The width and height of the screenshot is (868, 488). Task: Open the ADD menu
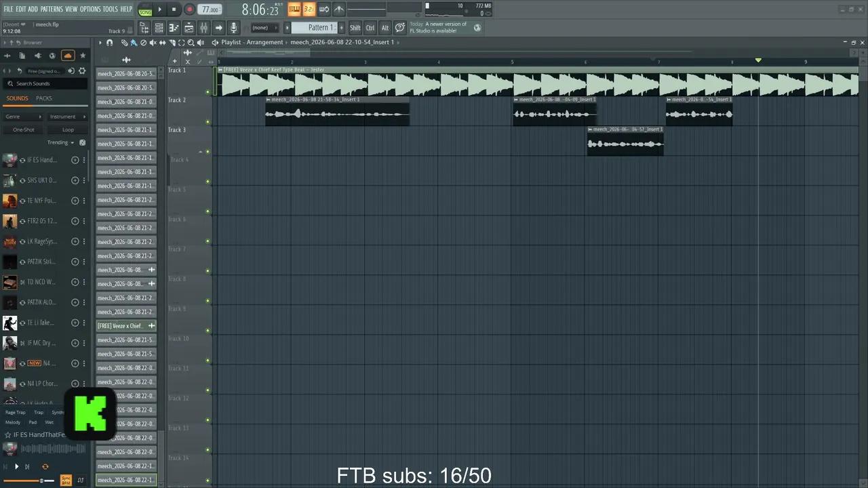pyautogui.click(x=33, y=9)
